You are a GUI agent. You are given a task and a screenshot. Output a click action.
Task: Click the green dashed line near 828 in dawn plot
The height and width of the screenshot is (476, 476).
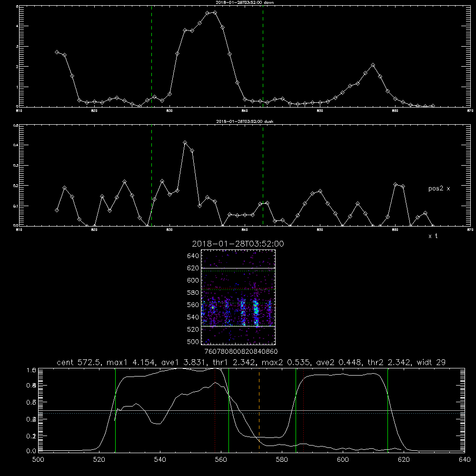click(151, 56)
